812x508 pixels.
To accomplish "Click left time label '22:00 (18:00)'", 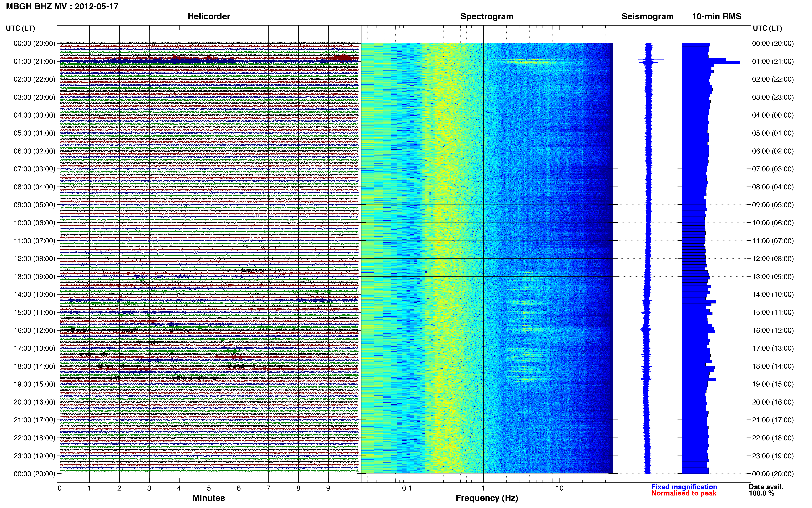I will pyautogui.click(x=34, y=438).
